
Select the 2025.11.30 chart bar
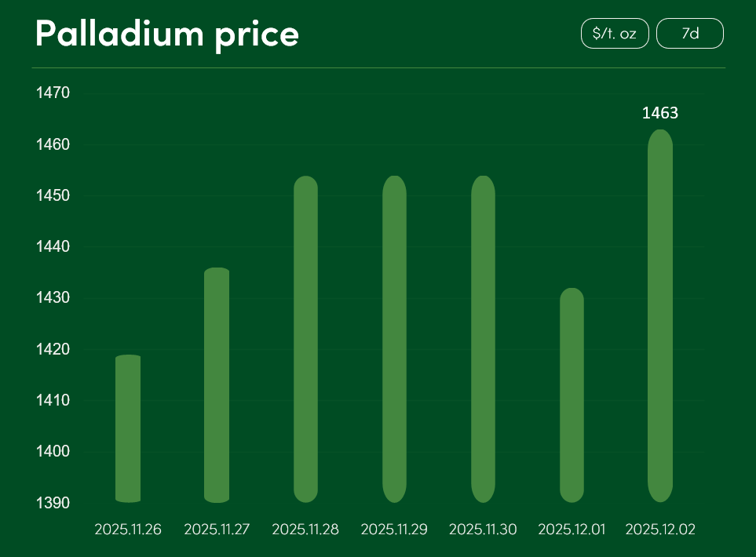tap(483, 339)
